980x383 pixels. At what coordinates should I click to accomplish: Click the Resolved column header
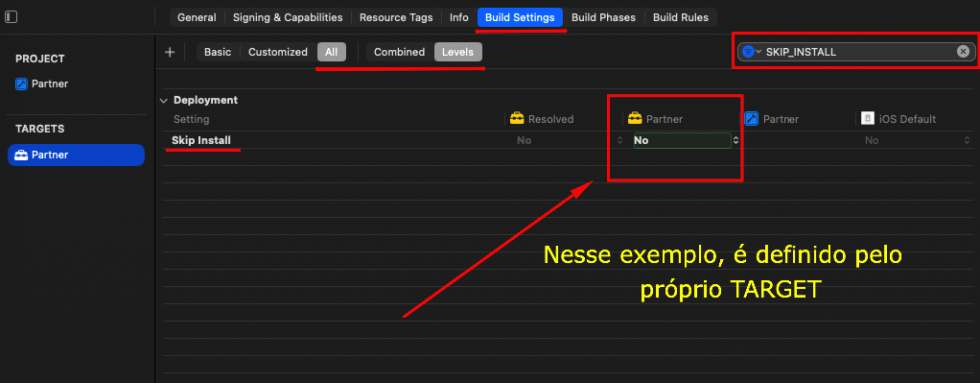[550, 119]
